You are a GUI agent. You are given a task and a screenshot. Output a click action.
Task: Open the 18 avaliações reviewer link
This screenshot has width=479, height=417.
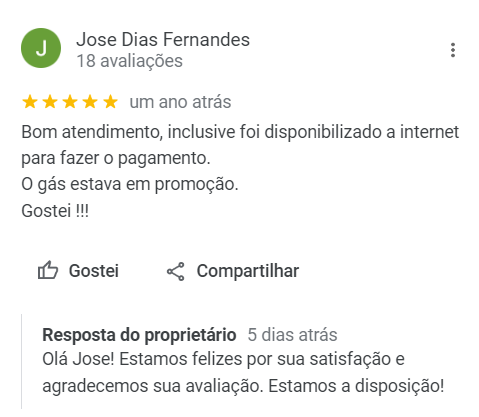click(130, 61)
